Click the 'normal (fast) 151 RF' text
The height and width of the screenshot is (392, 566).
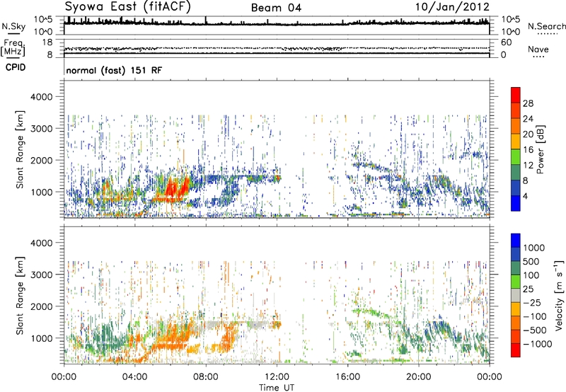click(x=114, y=70)
